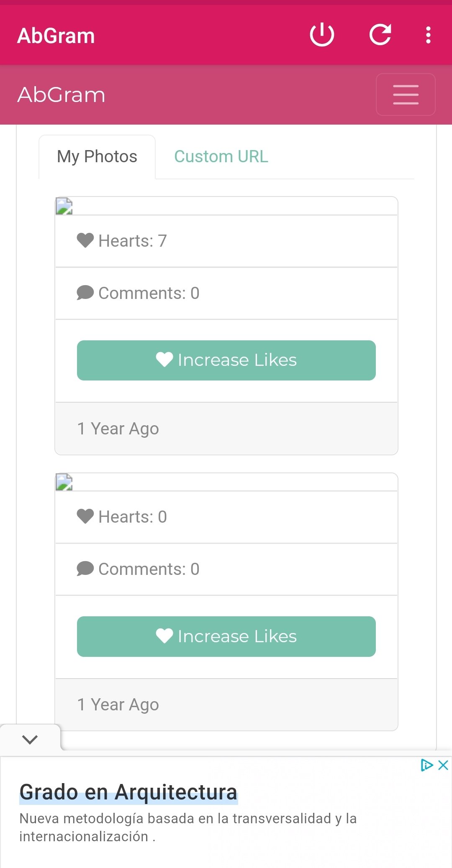The height and width of the screenshot is (868, 452).
Task: Tap the heart icon beside Hearts: 7
Action: 85,240
